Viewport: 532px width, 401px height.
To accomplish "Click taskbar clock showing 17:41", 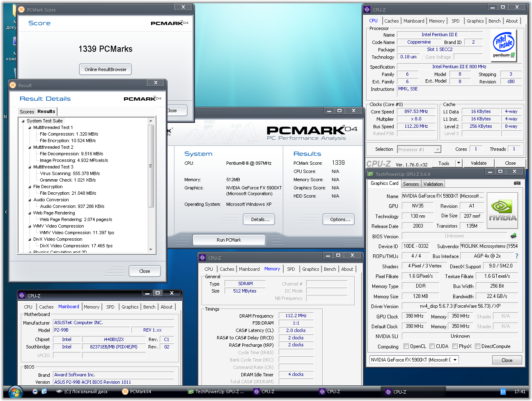I will pos(520,392).
